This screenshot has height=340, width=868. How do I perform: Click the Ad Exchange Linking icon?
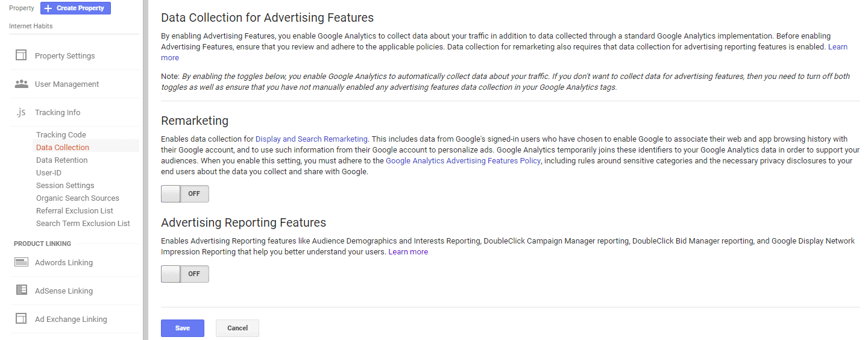[x=21, y=319]
